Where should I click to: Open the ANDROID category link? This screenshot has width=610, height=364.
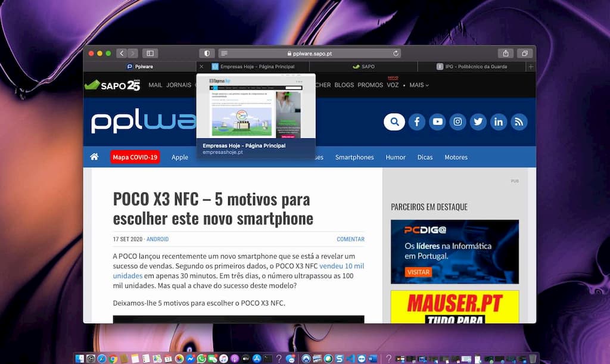(157, 239)
